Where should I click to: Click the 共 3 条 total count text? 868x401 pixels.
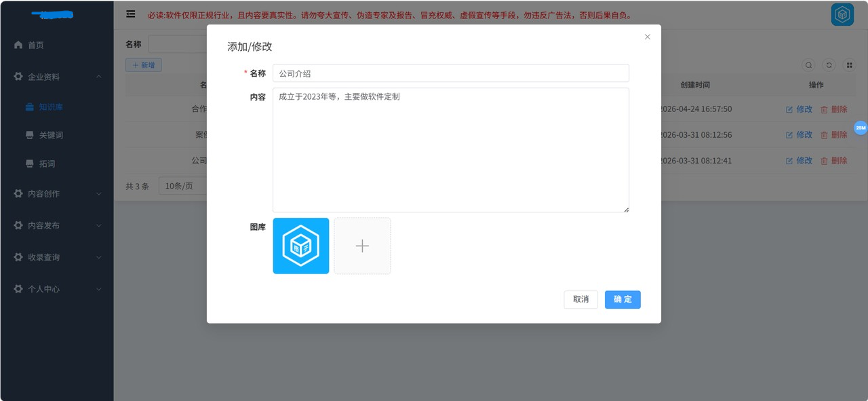pos(137,186)
